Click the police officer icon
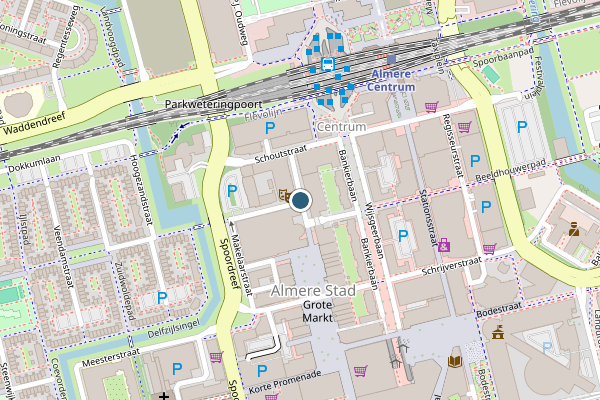600x400 pixels. pyautogui.click(x=574, y=229)
